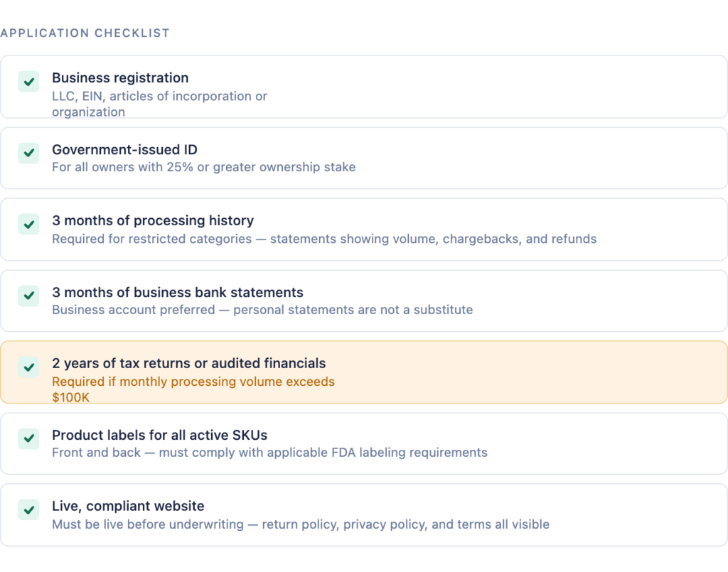Viewport: 728px width, 572px height.
Task: Select the Business registration title
Action: (120, 78)
